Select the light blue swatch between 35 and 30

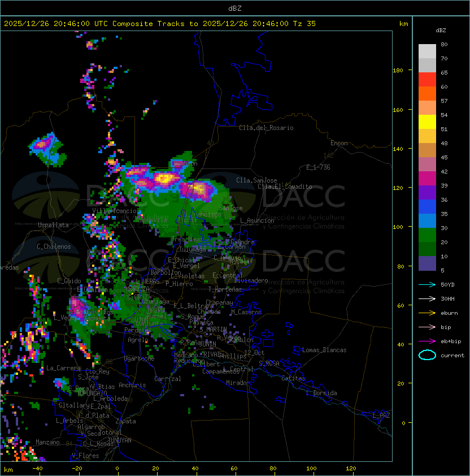coord(427,221)
